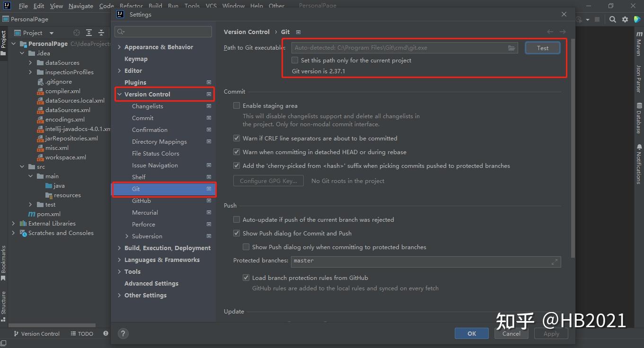Viewport: 644px width, 348px height.
Task: Expand Appearance & Behavior settings
Action: point(119,47)
